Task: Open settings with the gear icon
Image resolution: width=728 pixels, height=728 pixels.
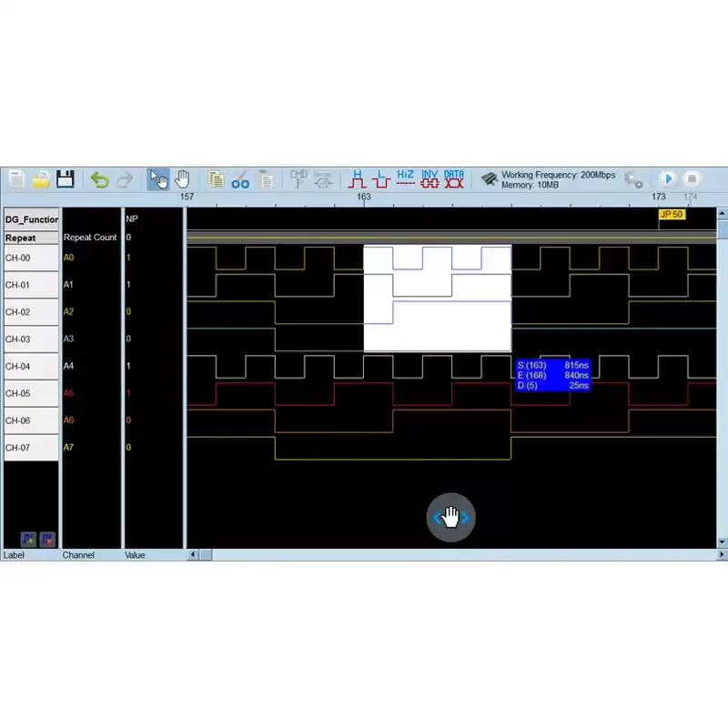Action: [633, 179]
